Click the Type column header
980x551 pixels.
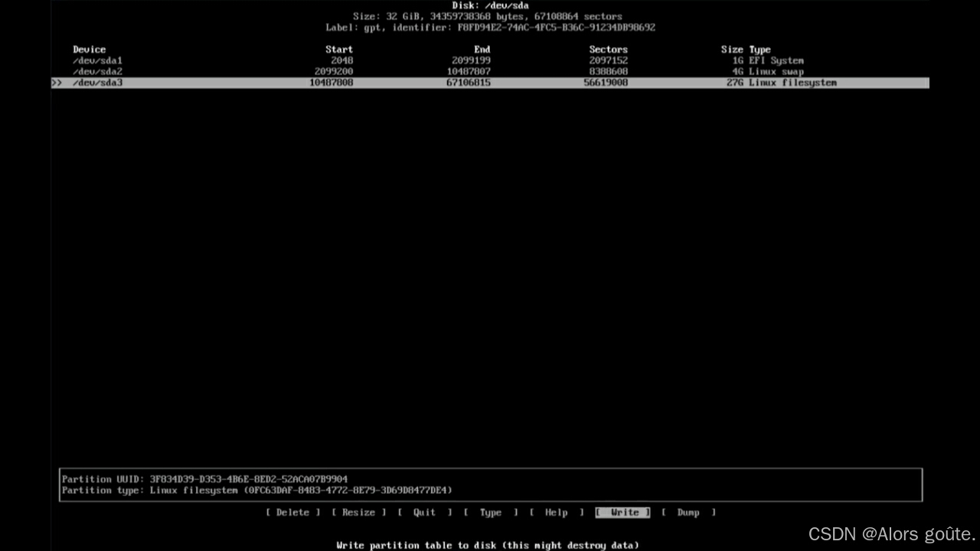(758, 49)
